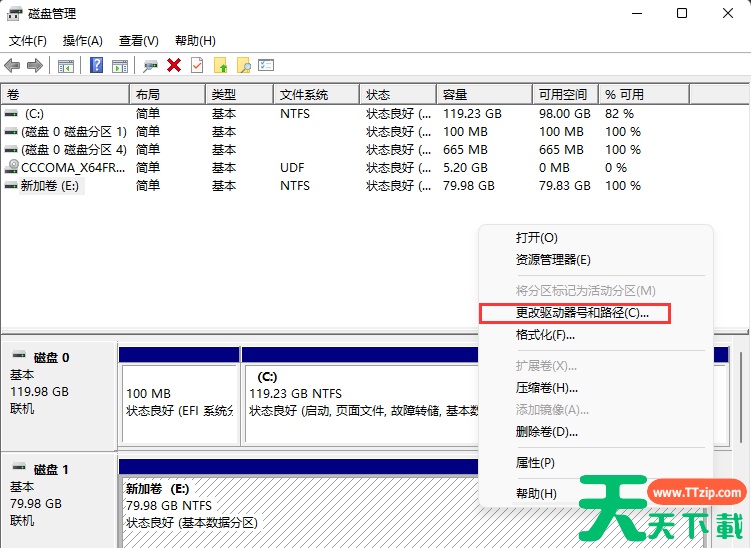
Task: Open Help with the blue question mark icon
Action: coord(97,65)
